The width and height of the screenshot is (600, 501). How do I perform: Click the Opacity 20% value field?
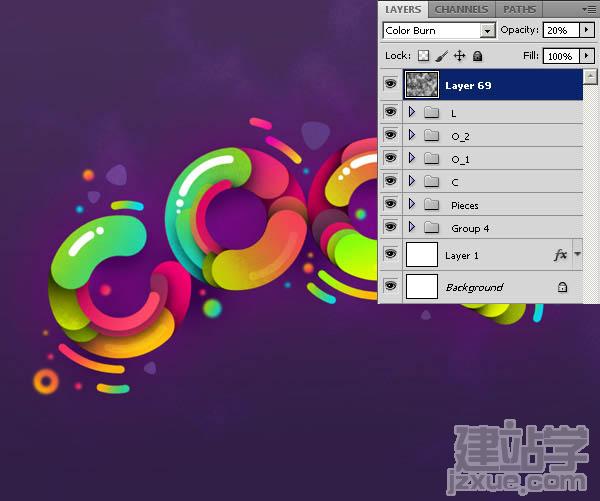[x=561, y=30]
